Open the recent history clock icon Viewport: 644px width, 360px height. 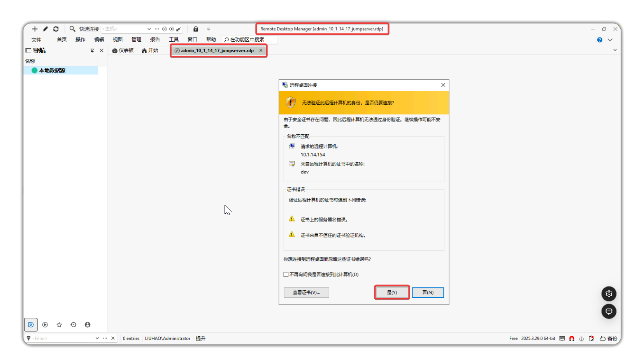pos(73,325)
